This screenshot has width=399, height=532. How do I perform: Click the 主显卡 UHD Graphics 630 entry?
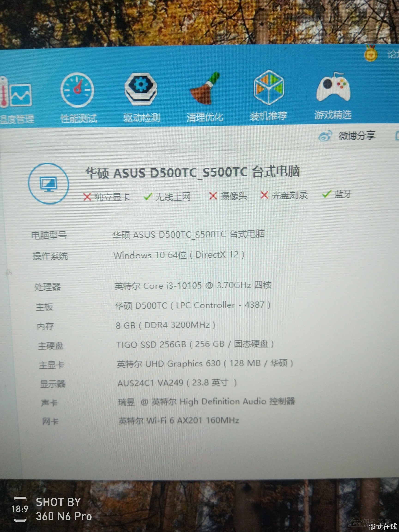pos(205,363)
